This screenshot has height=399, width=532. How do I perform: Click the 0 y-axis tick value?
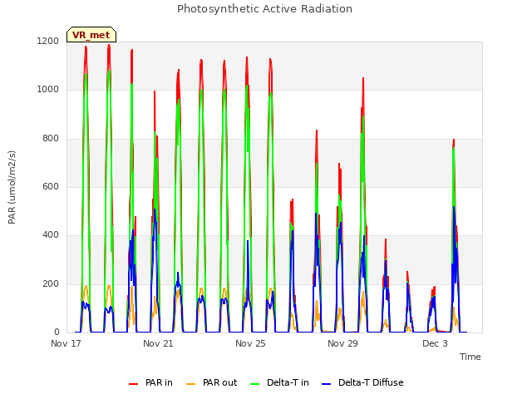(57, 332)
